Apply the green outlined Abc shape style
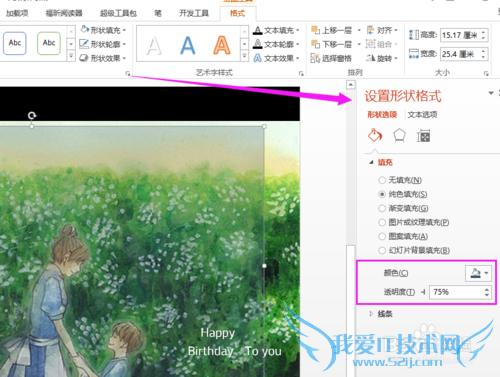Screen dimensions: 500x377 (49, 43)
